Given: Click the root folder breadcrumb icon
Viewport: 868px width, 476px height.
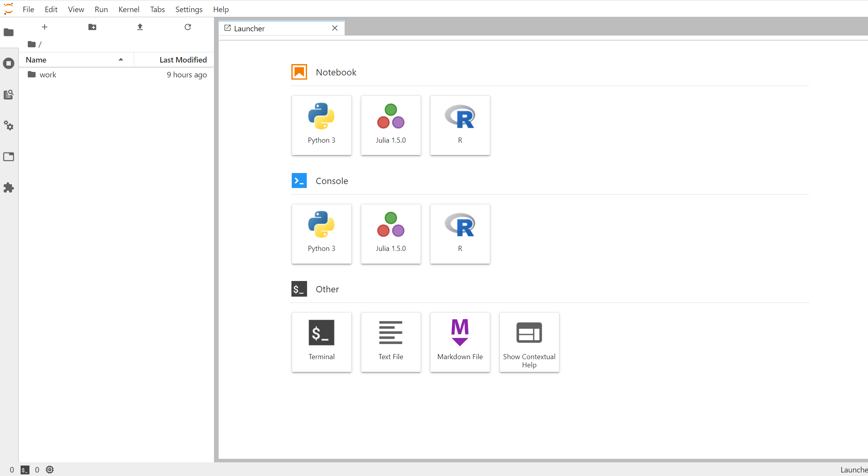Looking at the screenshot, I should (32, 44).
